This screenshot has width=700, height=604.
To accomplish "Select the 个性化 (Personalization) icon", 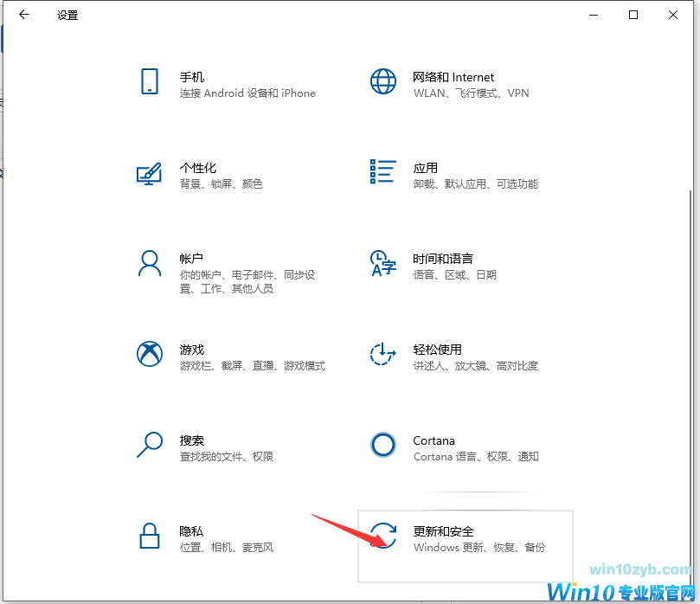I will pos(150,172).
